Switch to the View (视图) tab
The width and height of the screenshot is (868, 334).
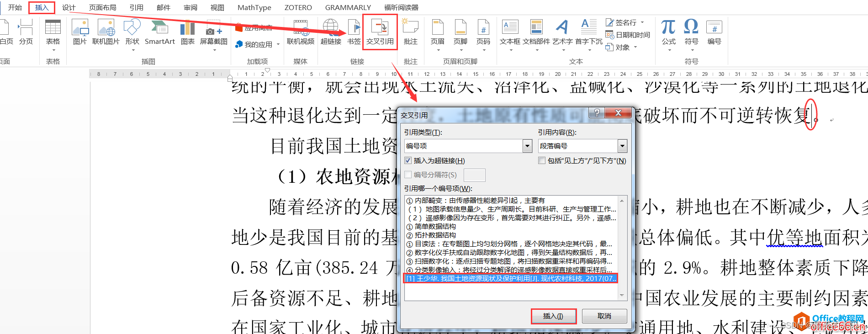[217, 7]
